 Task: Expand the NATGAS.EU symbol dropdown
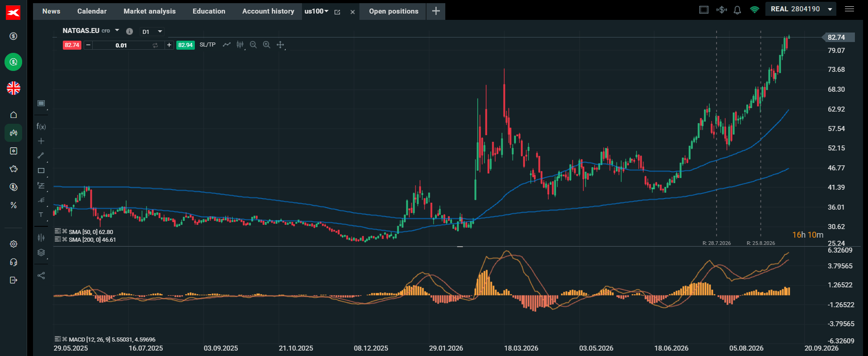(x=117, y=30)
